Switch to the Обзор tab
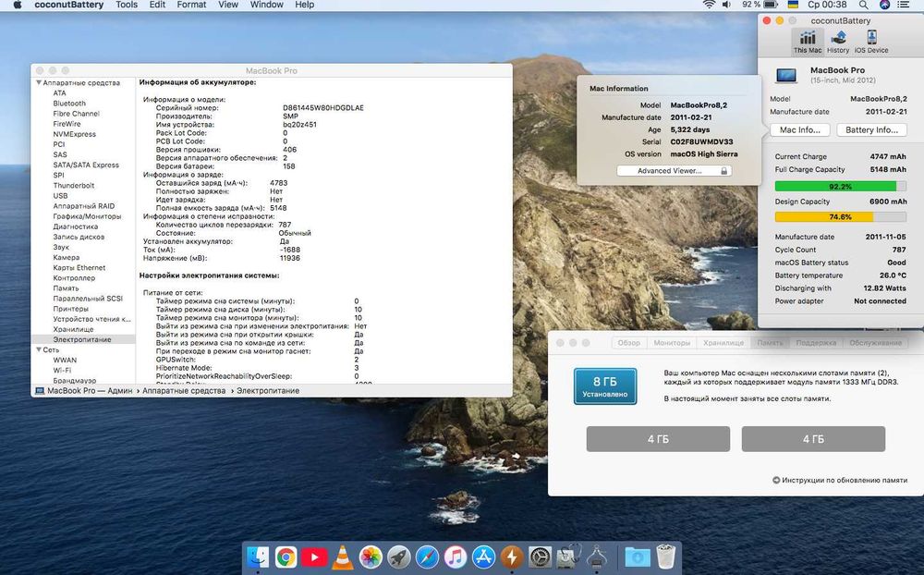Screen dimensions: 924x575 point(628,343)
